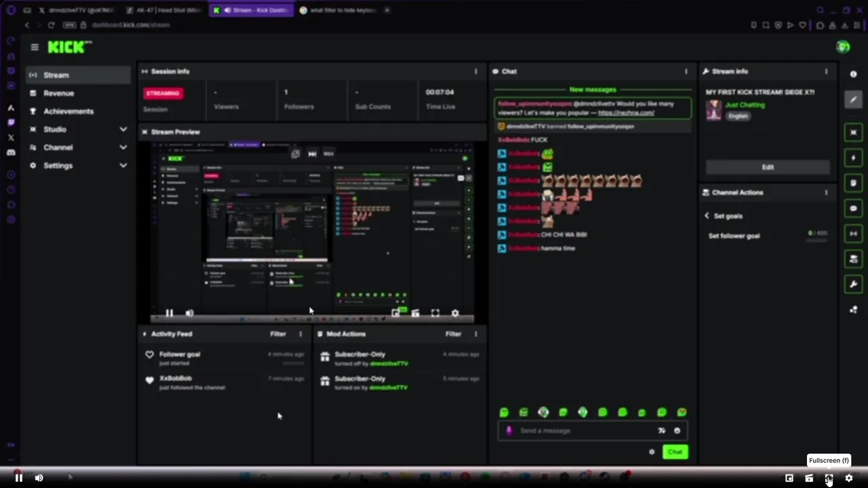Open the info icon in right toolbar
Screen dimensions: 868x488
click(x=853, y=74)
